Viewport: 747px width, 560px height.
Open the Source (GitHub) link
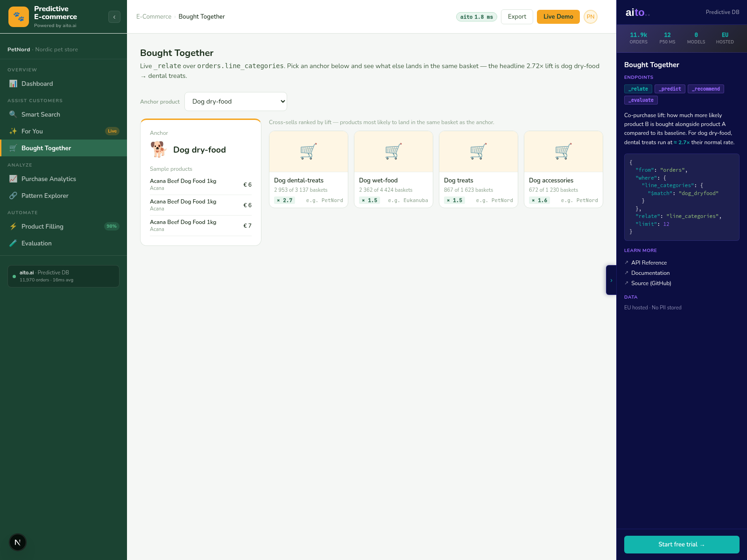click(x=651, y=283)
